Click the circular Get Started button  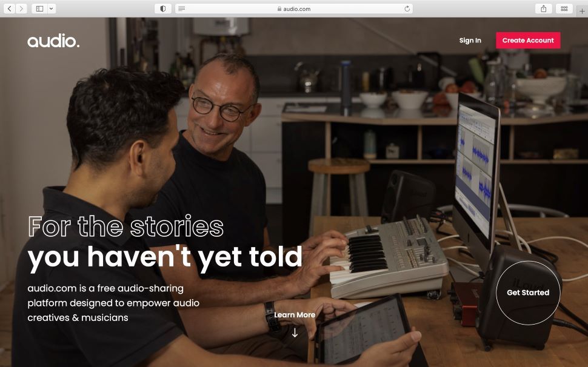pyautogui.click(x=528, y=293)
